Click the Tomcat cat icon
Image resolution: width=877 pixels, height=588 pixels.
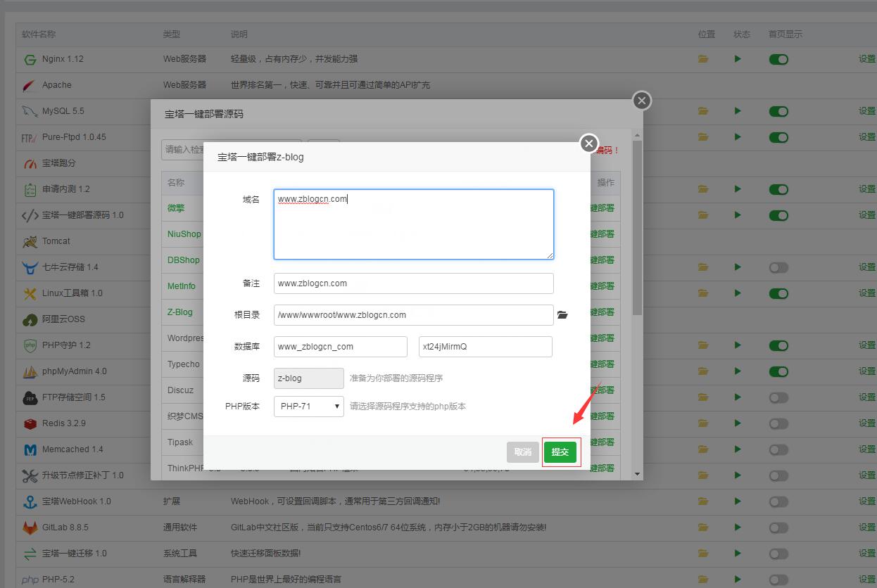[30, 241]
